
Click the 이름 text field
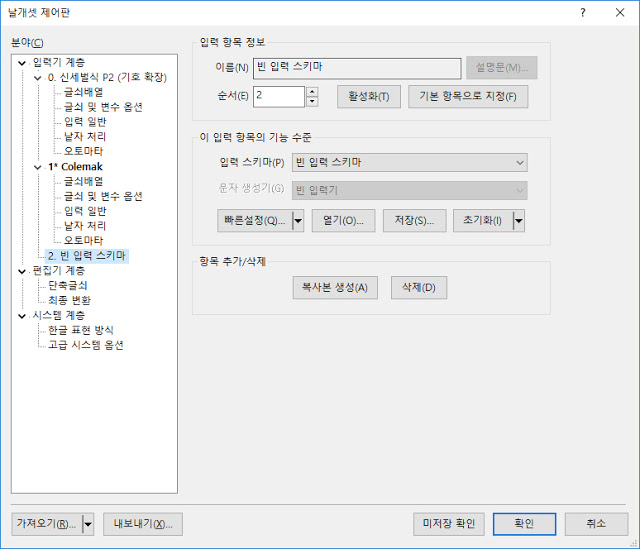click(x=357, y=68)
